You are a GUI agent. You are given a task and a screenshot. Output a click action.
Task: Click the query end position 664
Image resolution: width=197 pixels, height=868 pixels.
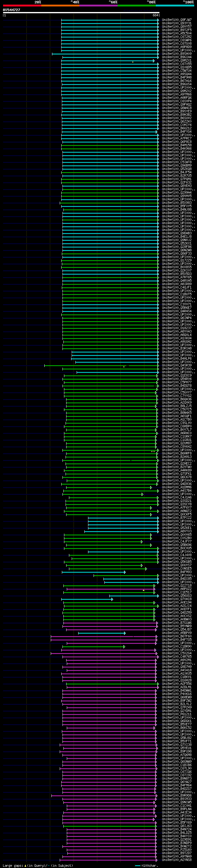click(155, 15)
